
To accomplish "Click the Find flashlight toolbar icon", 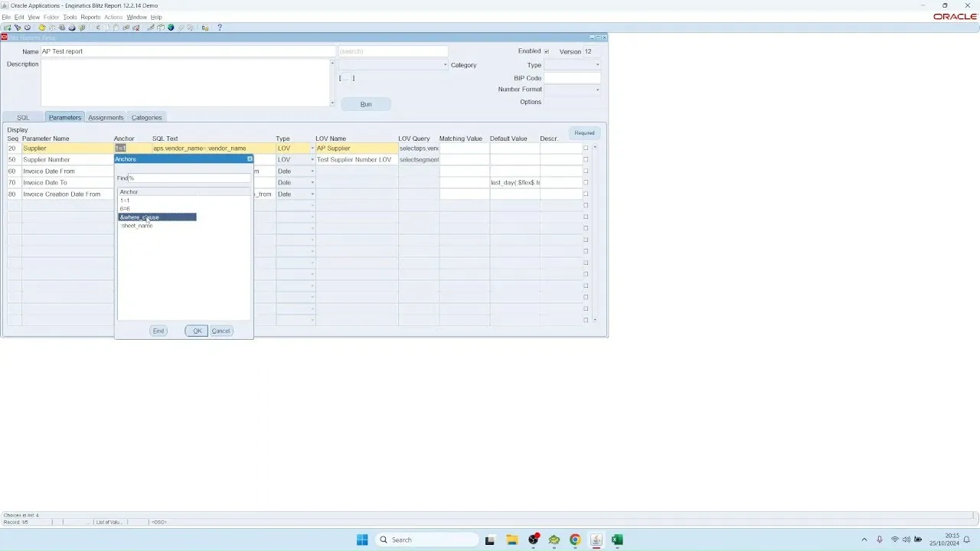I will (18, 28).
